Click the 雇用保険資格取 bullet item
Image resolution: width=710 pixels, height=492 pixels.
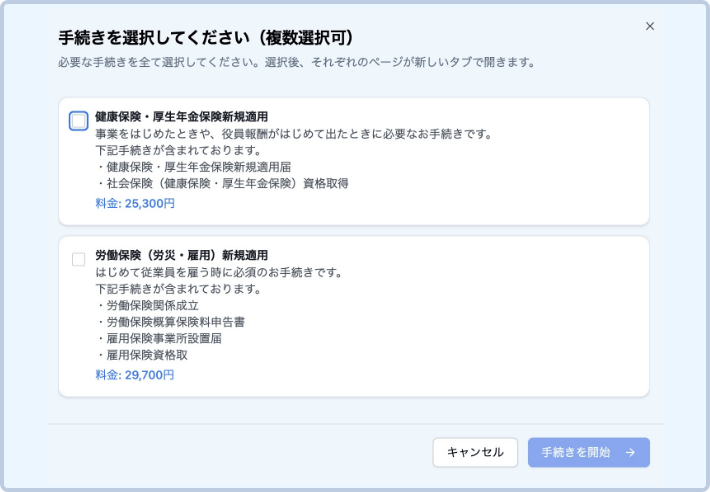click(147, 357)
